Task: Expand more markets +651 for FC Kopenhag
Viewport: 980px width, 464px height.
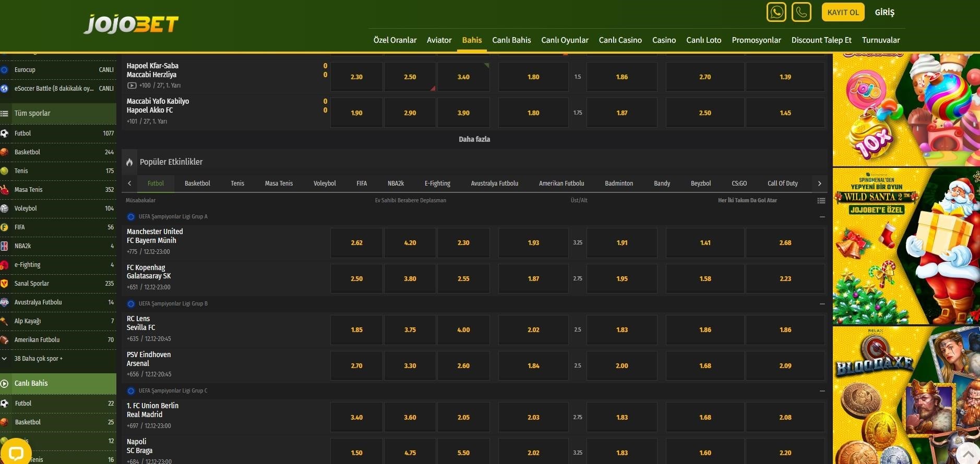Action: click(132, 287)
